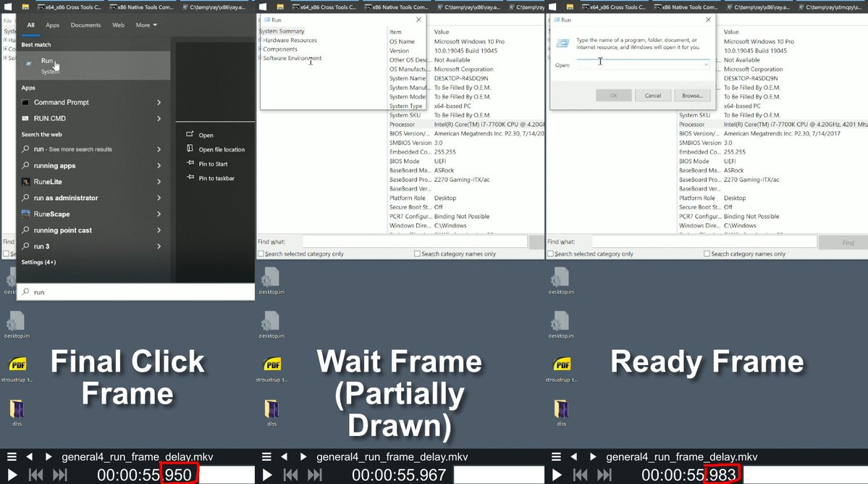Click the Command Prompt icon in search results
Screen dimensions: 868x484
coord(25,102)
